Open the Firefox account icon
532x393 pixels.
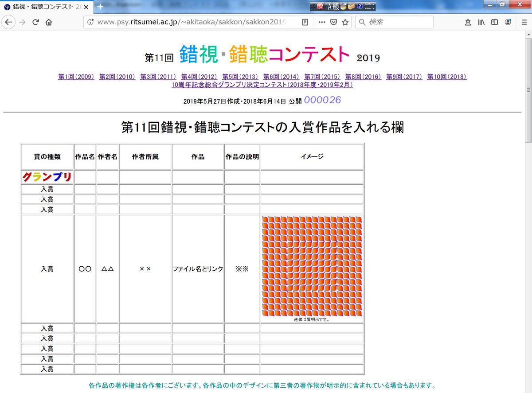(x=508, y=22)
